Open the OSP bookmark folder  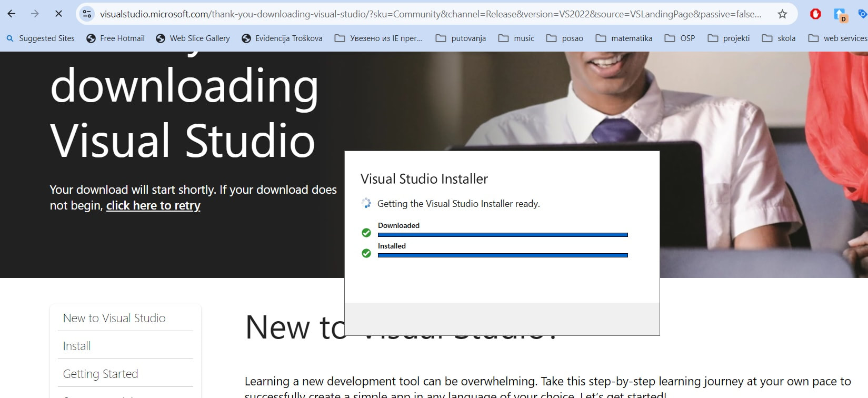pos(680,38)
